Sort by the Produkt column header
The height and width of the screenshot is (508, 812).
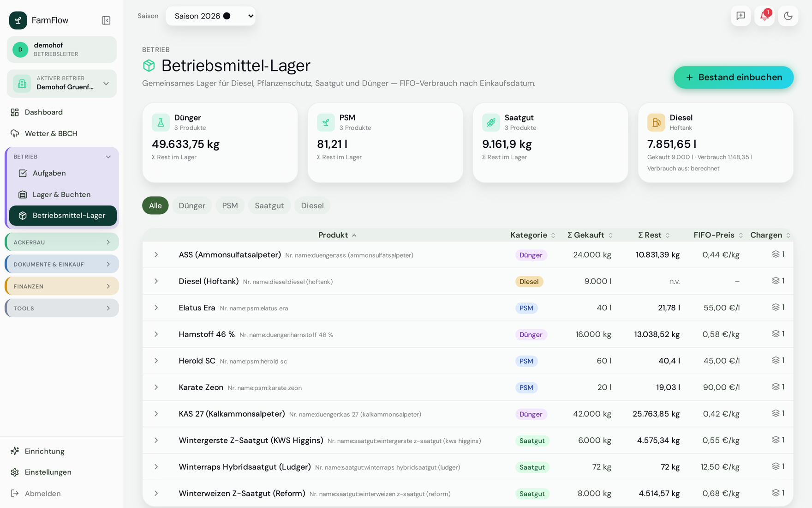[337, 235]
